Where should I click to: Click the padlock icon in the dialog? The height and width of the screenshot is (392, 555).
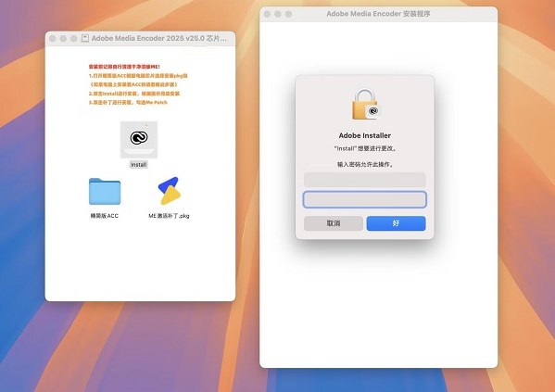(365, 104)
